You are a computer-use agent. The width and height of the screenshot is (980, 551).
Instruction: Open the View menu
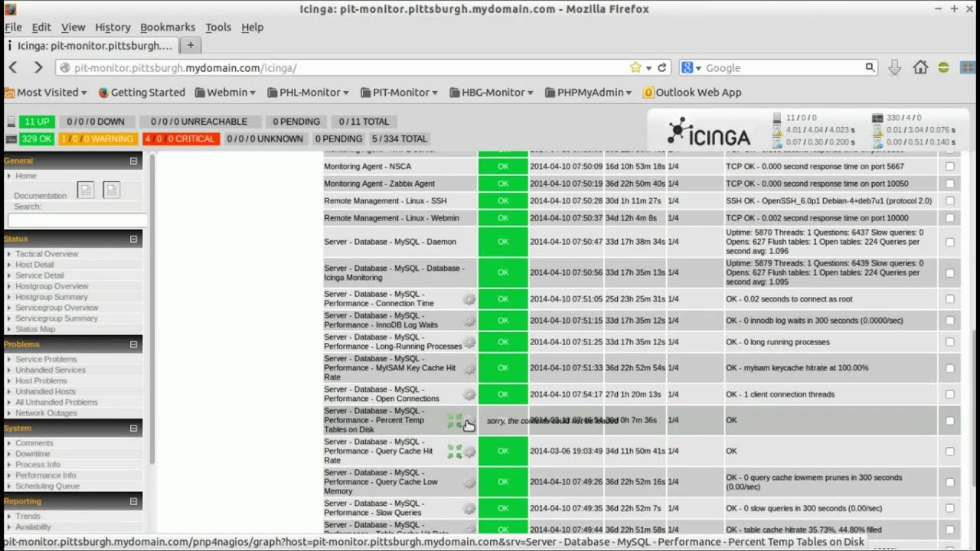pos(73,27)
